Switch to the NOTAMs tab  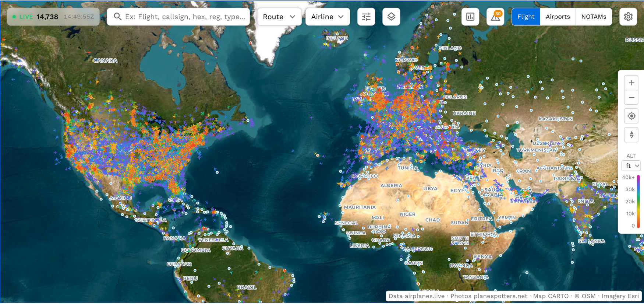[594, 17]
